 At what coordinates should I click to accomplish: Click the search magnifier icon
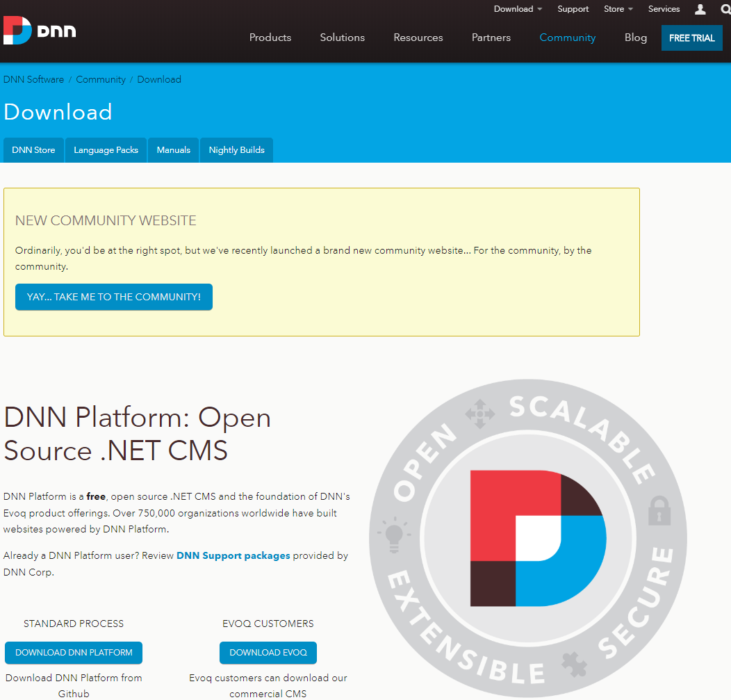click(726, 9)
